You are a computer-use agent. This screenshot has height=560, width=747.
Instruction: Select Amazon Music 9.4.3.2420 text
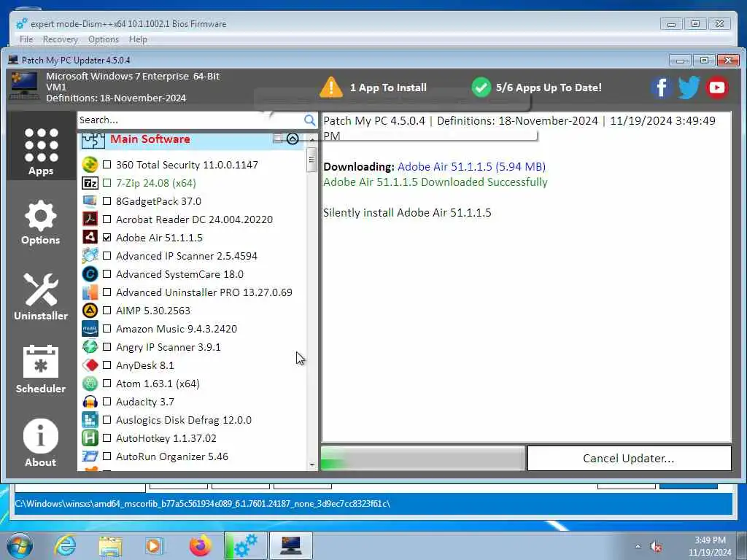(x=177, y=329)
